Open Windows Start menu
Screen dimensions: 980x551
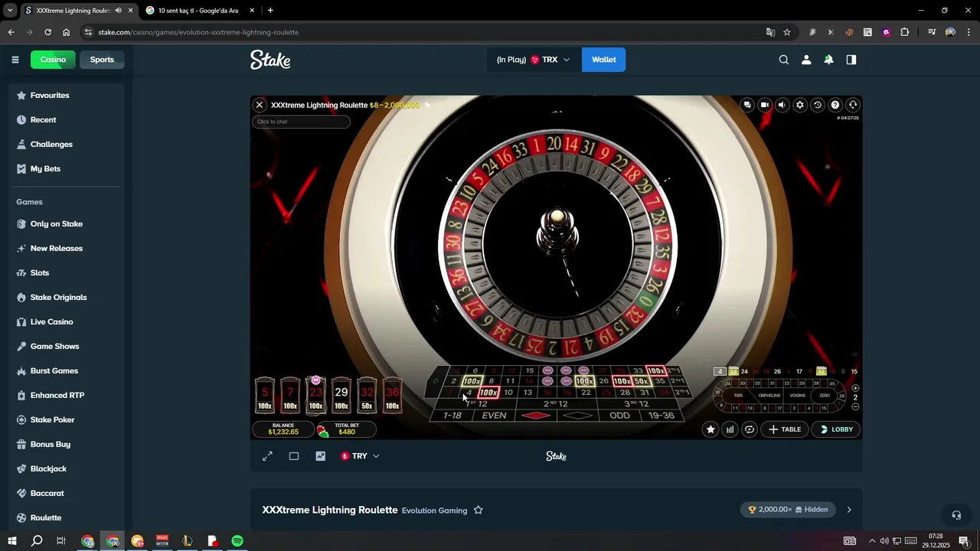(11, 541)
